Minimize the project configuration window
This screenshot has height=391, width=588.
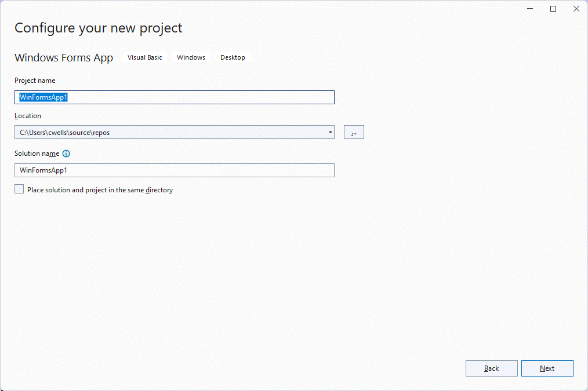pyautogui.click(x=530, y=9)
